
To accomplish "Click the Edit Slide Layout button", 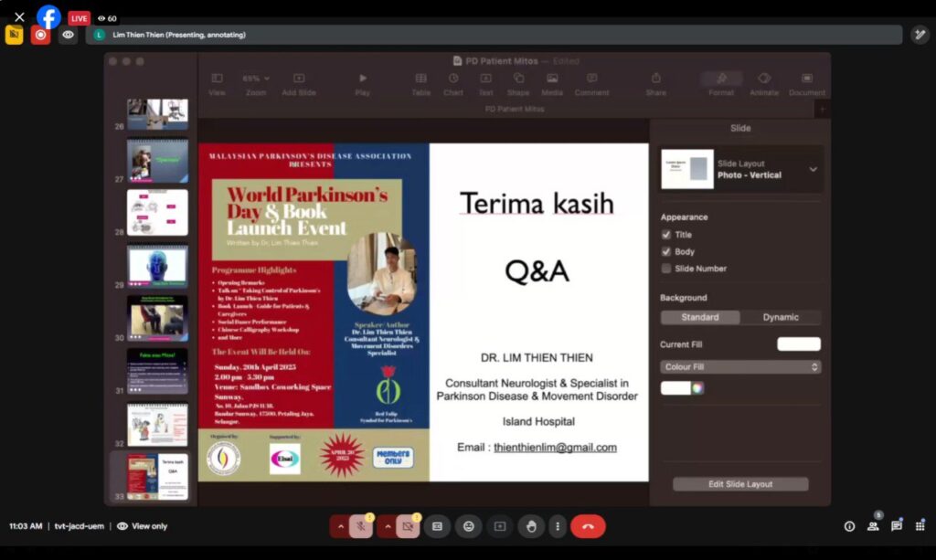I will pyautogui.click(x=740, y=484).
